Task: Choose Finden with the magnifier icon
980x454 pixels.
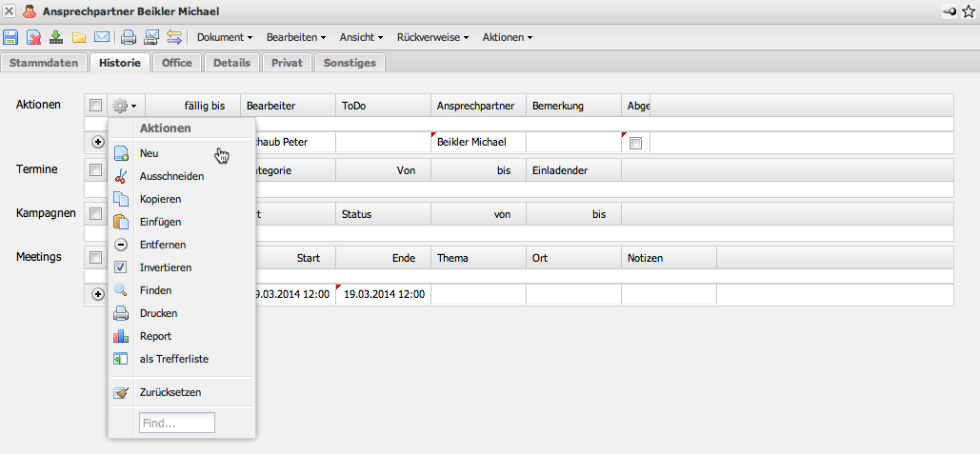Action: click(182, 290)
